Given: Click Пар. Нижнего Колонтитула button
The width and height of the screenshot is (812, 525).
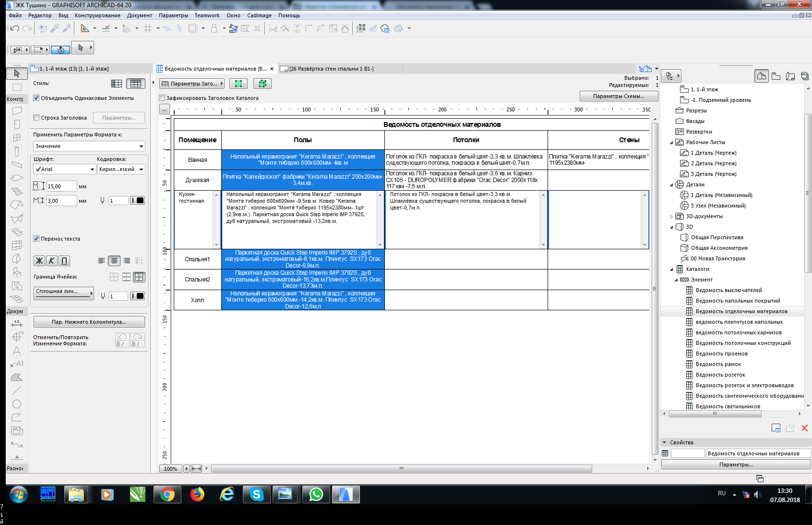Looking at the screenshot, I should pos(89,322).
